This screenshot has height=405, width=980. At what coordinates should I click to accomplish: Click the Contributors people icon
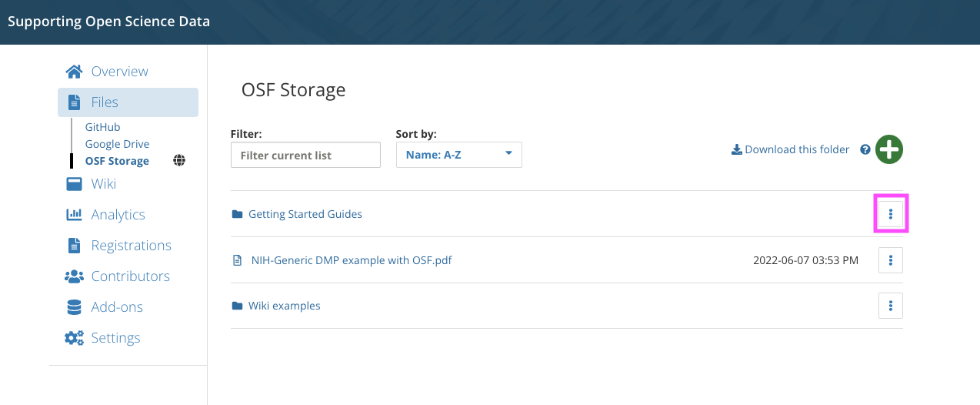(74, 276)
